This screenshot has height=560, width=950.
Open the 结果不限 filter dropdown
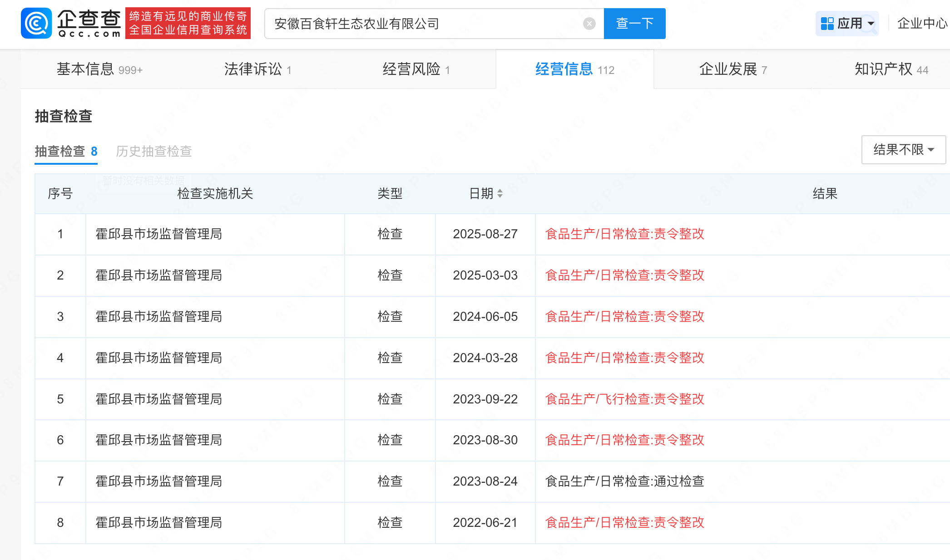point(903,150)
